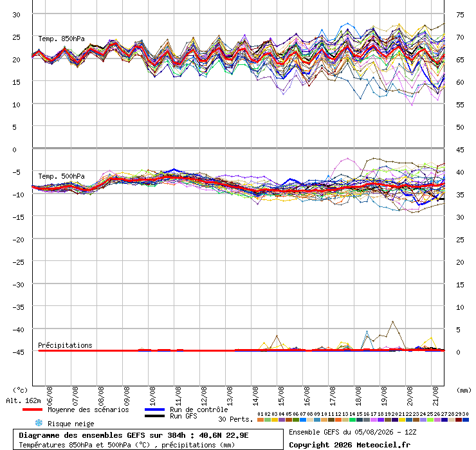Click the Temp. 500hPa chart label
This screenshot has height=450, width=476.
(x=61, y=176)
